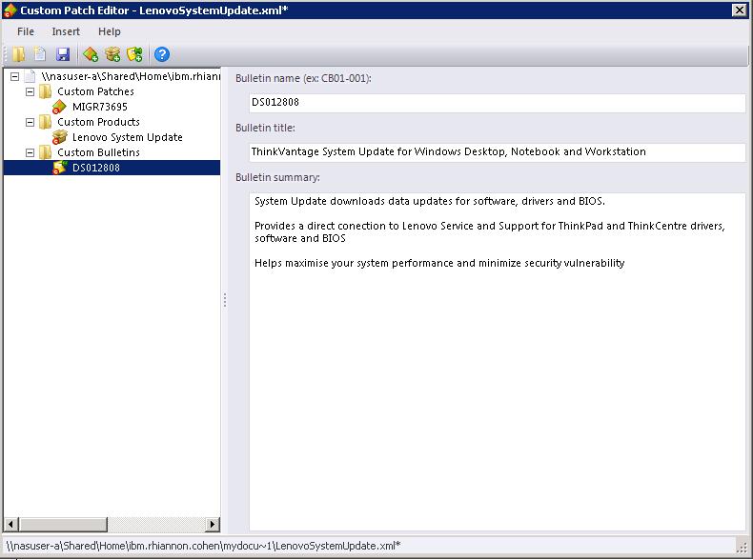Click the New document toolbar icon
The height and width of the screenshot is (560, 753).
pyautogui.click(x=40, y=54)
